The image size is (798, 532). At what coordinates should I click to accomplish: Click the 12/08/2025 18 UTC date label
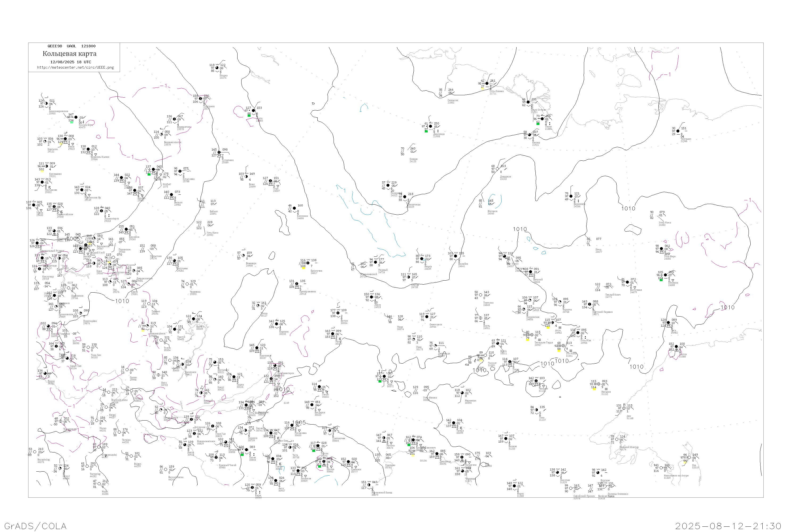70,62
